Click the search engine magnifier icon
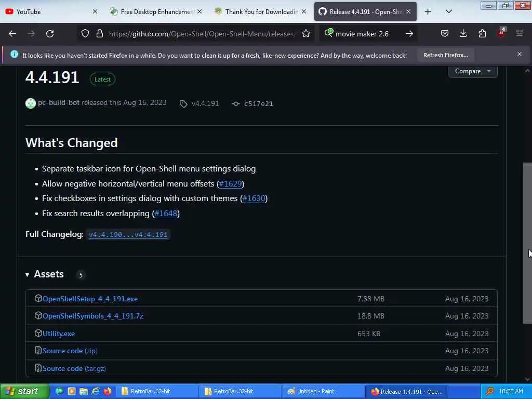The height and width of the screenshot is (399, 532). pos(328,33)
